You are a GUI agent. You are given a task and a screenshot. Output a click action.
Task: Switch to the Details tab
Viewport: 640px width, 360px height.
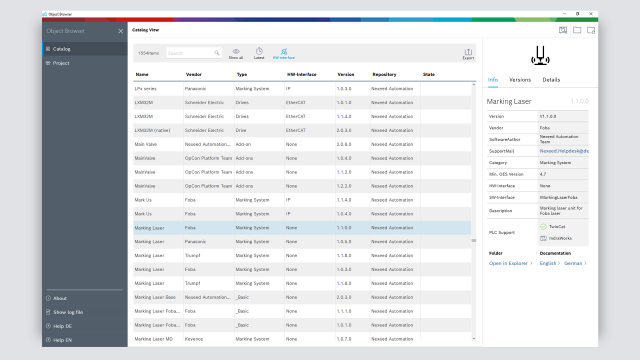[551, 80]
